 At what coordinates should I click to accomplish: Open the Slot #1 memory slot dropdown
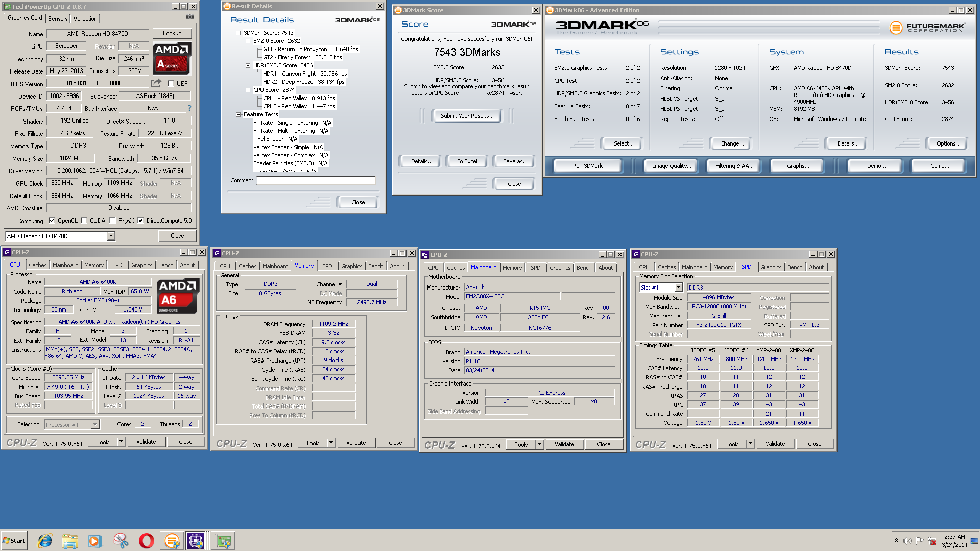(x=678, y=288)
